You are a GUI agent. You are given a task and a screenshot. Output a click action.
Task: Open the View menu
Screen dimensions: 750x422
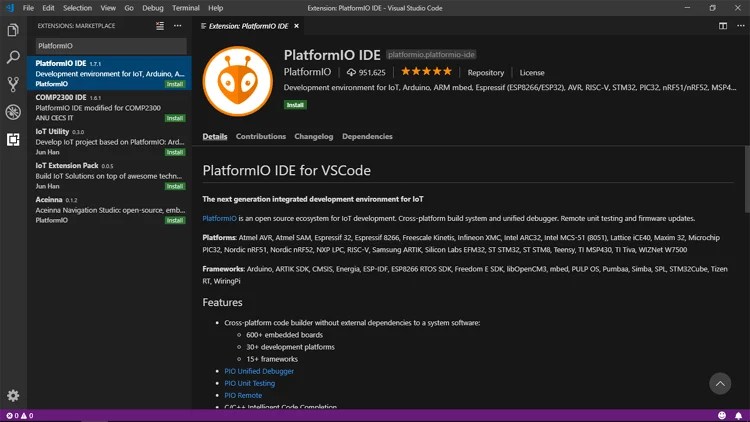click(108, 8)
